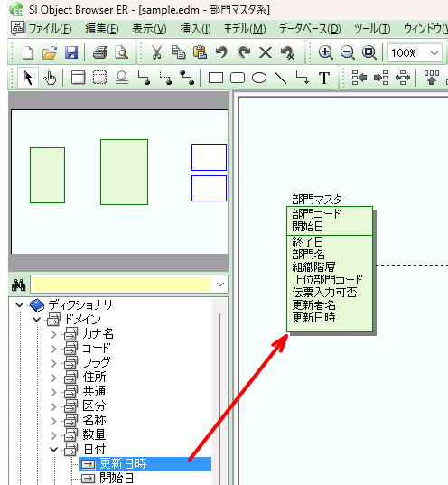This screenshot has width=448, height=485.
Task: Undo the last action
Action: [x=221, y=52]
